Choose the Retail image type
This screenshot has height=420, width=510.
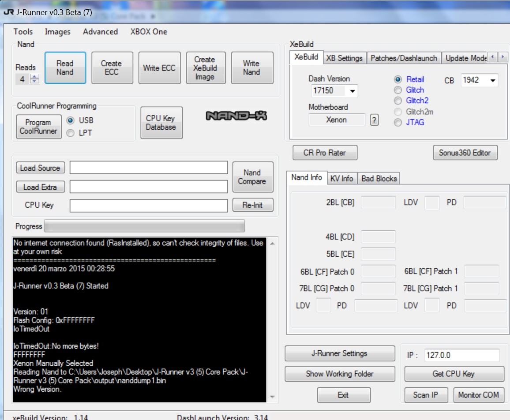click(x=397, y=79)
